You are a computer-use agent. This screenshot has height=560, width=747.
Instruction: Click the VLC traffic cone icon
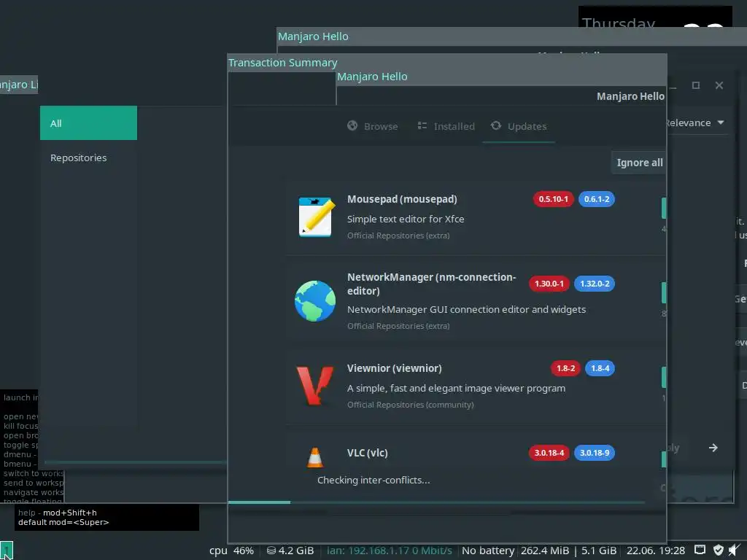pos(315,458)
